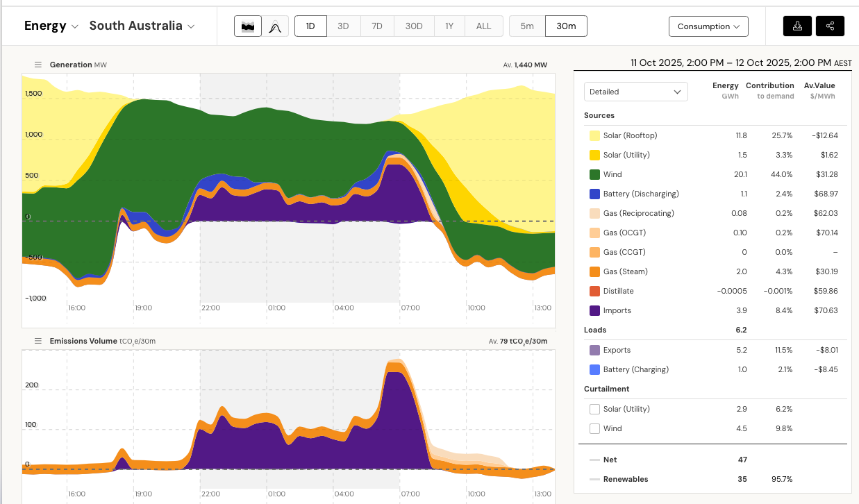Viewport: 859px width, 504px height.
Task: Click the Wind green color swatch
Action: (x=594, y=174)
